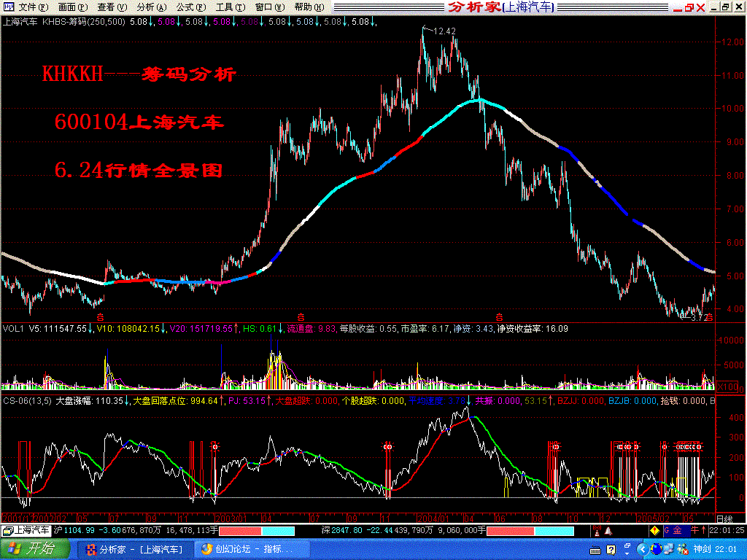Click the red inner-window restore icon

(689, 7)
